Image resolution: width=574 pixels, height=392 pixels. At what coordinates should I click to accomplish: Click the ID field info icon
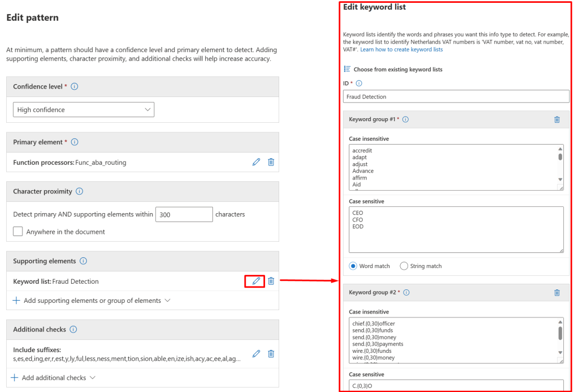[359, 83]
